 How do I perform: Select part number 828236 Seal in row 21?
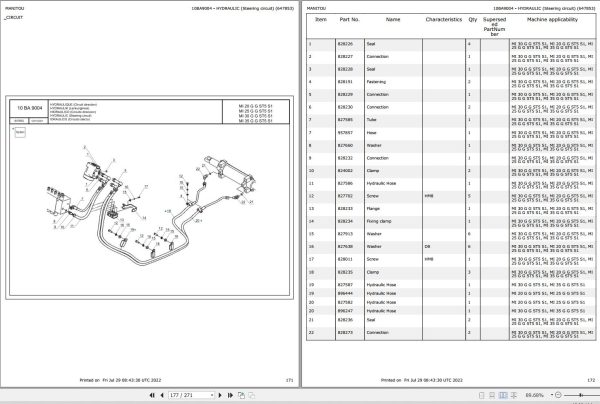345,320
